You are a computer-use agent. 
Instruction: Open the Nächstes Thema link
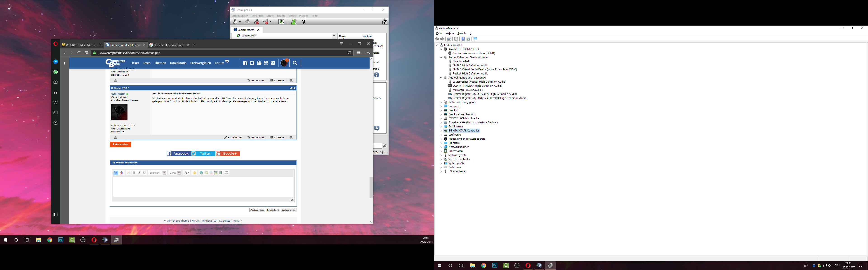pyautogui.click(x=229, y=221)
